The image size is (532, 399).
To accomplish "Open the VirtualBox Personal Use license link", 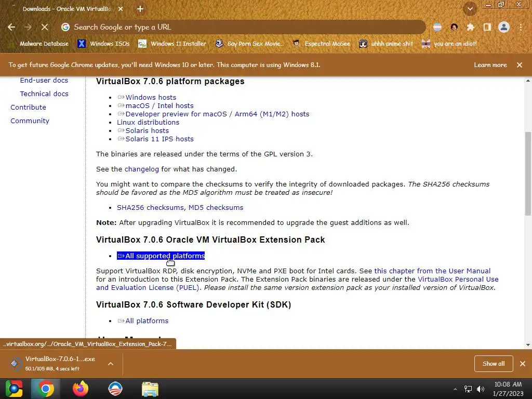I will point(458,279).
